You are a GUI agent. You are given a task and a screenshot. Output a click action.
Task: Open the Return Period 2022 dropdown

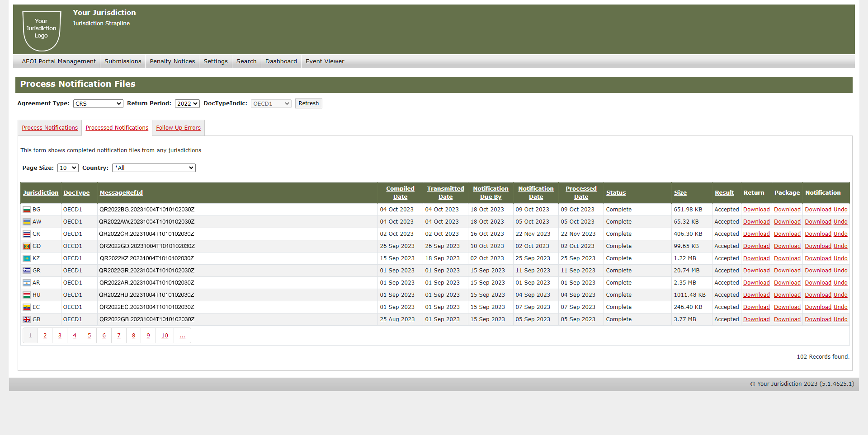(187, 103)
